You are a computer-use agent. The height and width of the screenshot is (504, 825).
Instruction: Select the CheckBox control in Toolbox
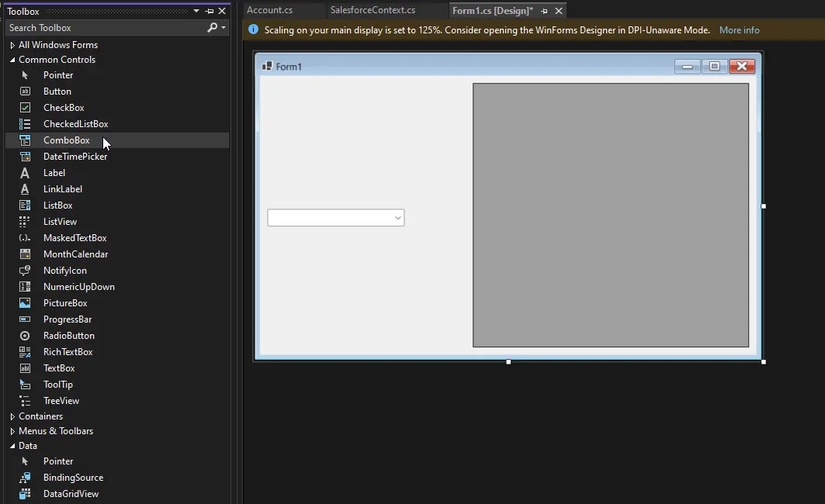pos(63,108)
